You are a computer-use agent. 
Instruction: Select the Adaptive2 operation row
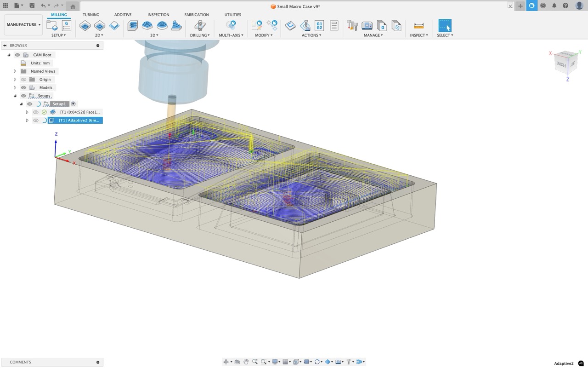(75, 121)
